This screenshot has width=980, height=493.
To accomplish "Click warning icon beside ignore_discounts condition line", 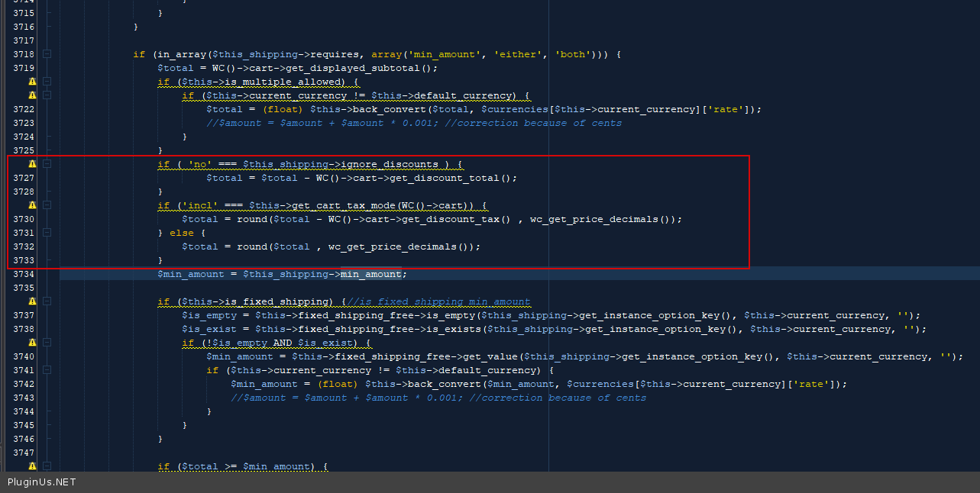I will (32, 164).
